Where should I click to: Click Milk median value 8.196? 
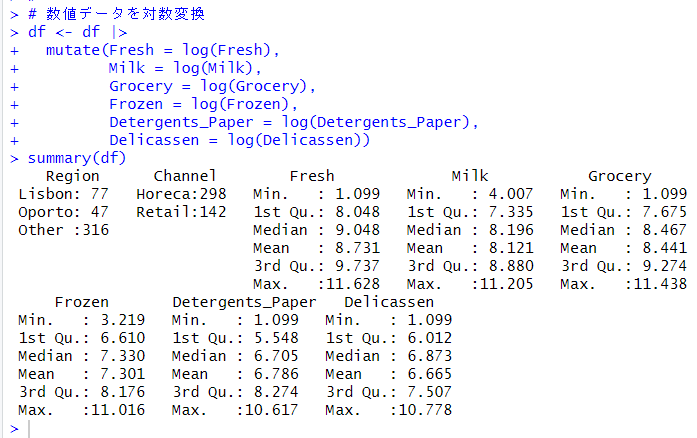pyautogui.click(x=511, y=230)
